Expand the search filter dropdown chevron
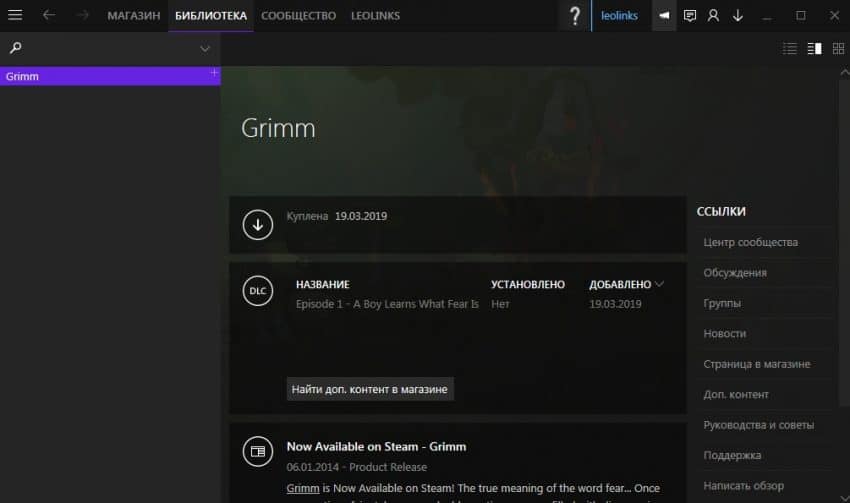850x503 pixels. pos(205,49)
